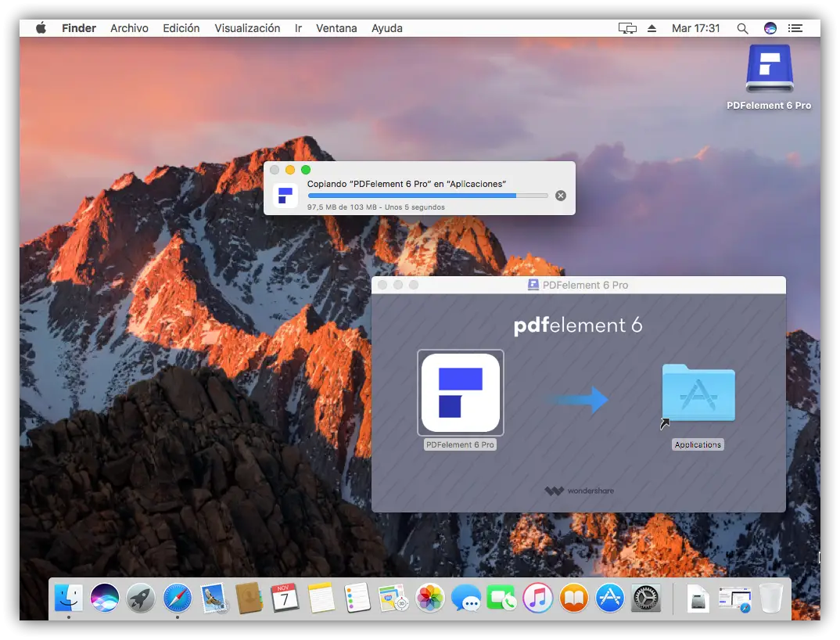
Task: Click the close button of PDFelement window
Action: pyautogui.click(x=382, y=285)
